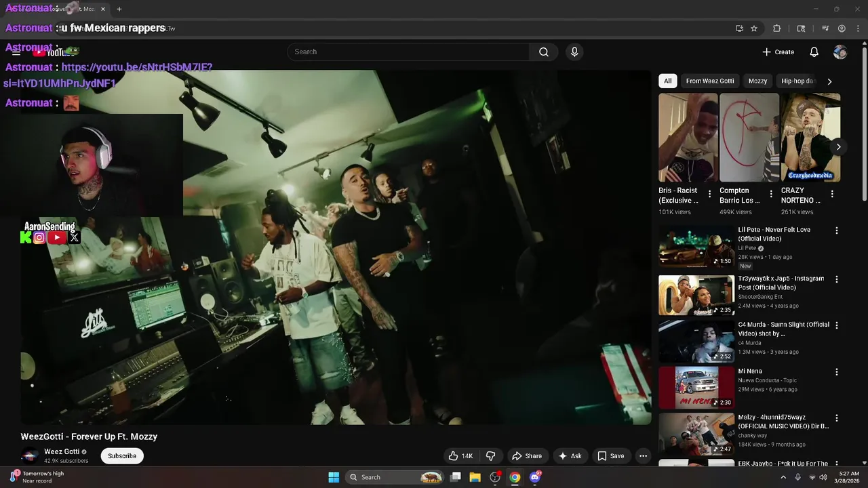
Task: Switch to Chrome in the taskbar
Action: coord(515,477)
